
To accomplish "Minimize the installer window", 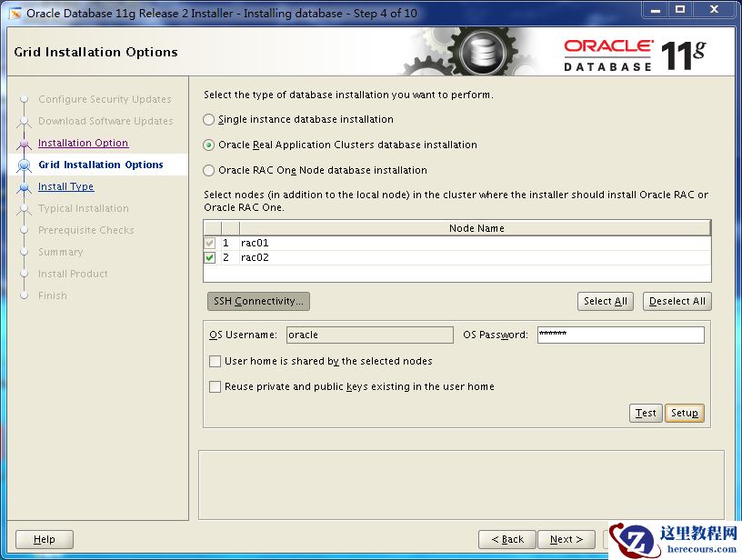I will pyautogui.click(x=656, y=10).
